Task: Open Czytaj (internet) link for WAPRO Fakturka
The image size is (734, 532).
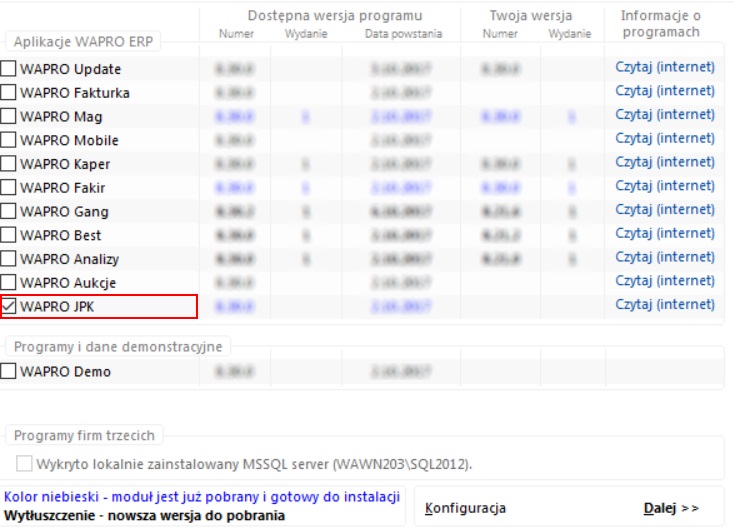Action: pyautogui.click(x=665, y=91)
